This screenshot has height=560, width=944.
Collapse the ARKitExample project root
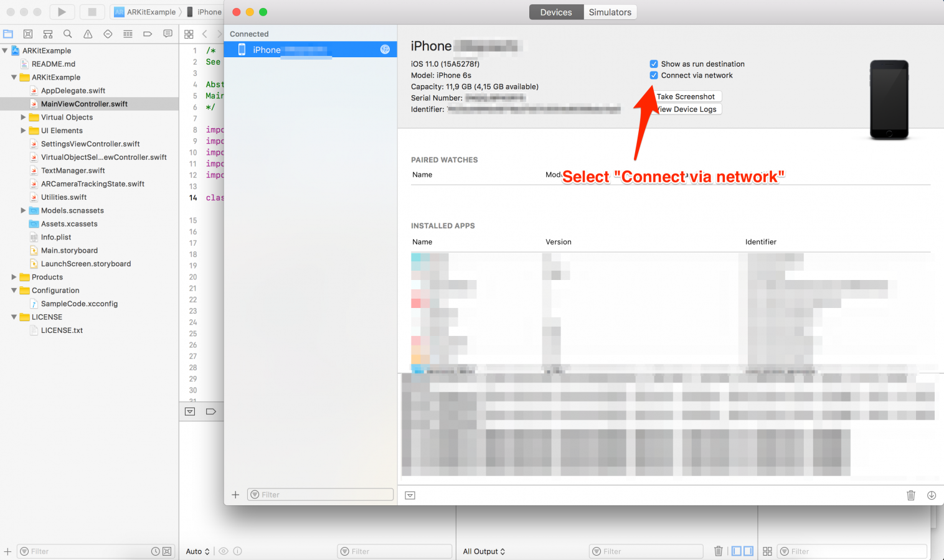point(5,50)
